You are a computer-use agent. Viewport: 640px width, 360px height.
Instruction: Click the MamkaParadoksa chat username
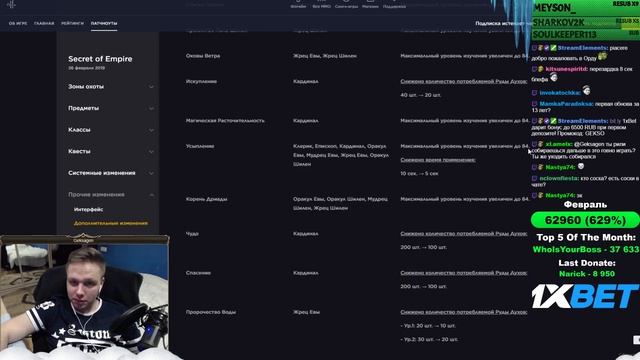pos(566,104)
